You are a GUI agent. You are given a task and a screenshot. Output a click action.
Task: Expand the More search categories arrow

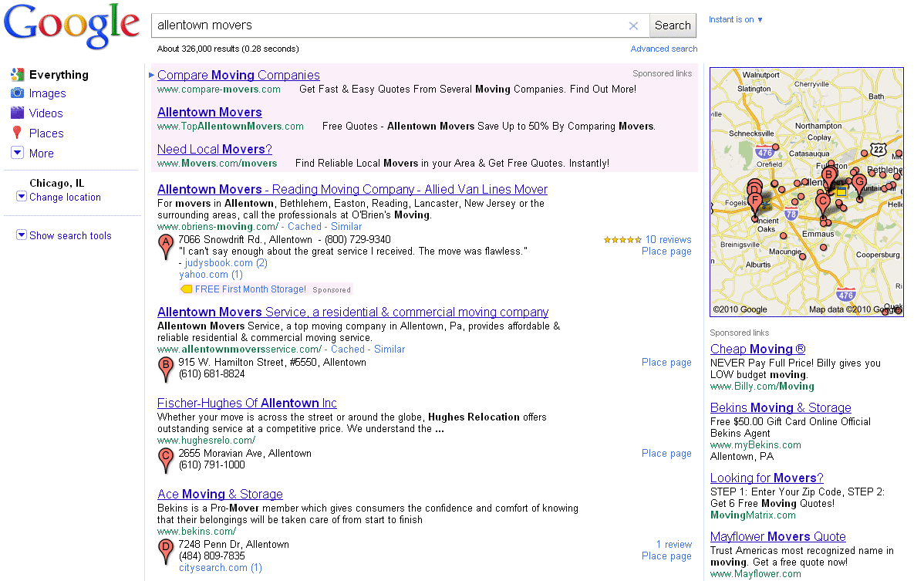pos(17,154)
